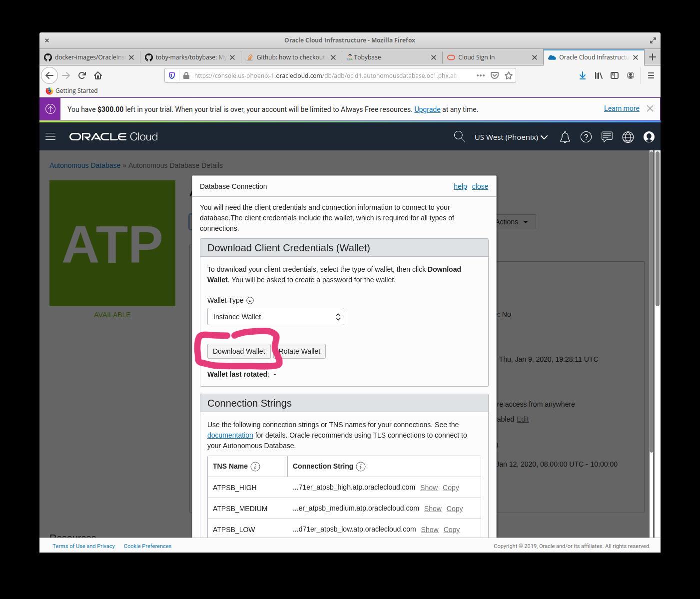Screen dimensions: 700x599
Task: Open page actions three-dot menu
Action: pyautogui.click(x=480, y=75)
